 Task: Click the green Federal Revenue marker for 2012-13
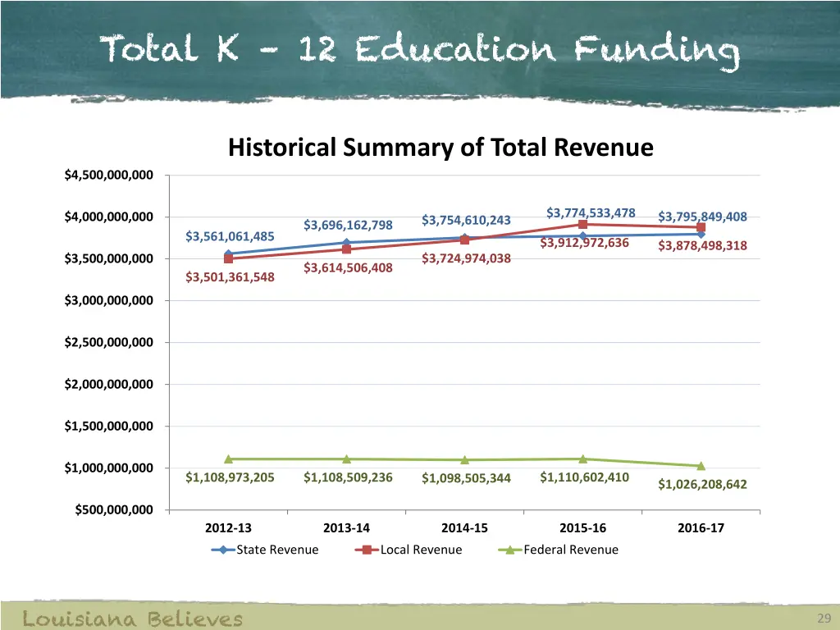click(x=228, y=459)
